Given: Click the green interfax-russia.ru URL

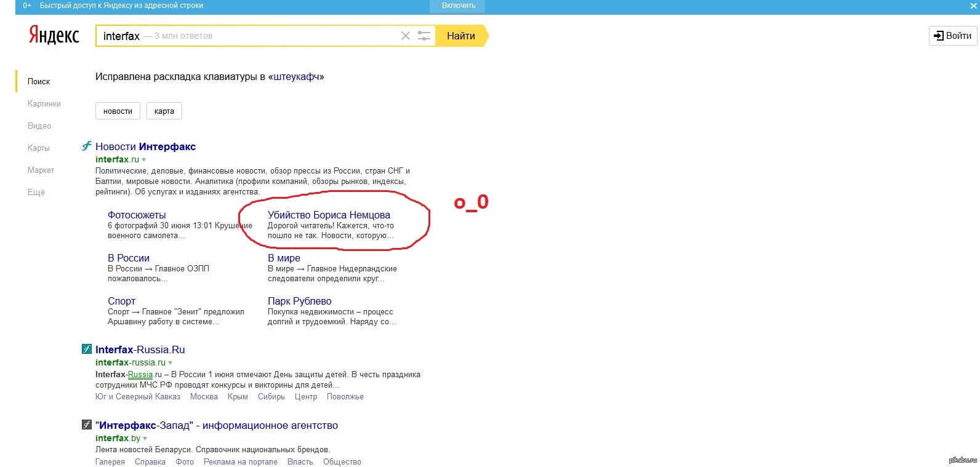Looking at the screenshot, I should tap(131, 362).
